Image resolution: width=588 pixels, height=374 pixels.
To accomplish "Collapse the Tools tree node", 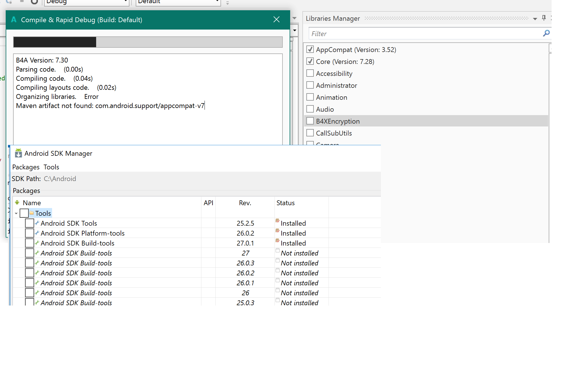I will (16, 213).
